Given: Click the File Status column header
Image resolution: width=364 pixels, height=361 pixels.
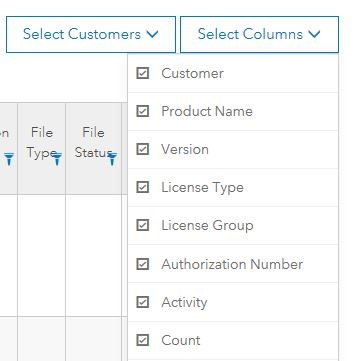Looking at the screenshot, I should point(93,149).
